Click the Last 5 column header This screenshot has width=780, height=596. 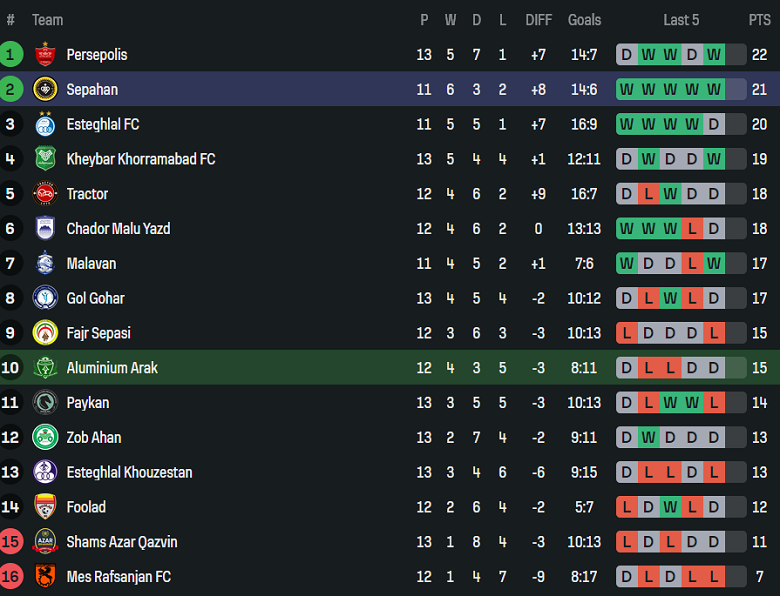681,20
